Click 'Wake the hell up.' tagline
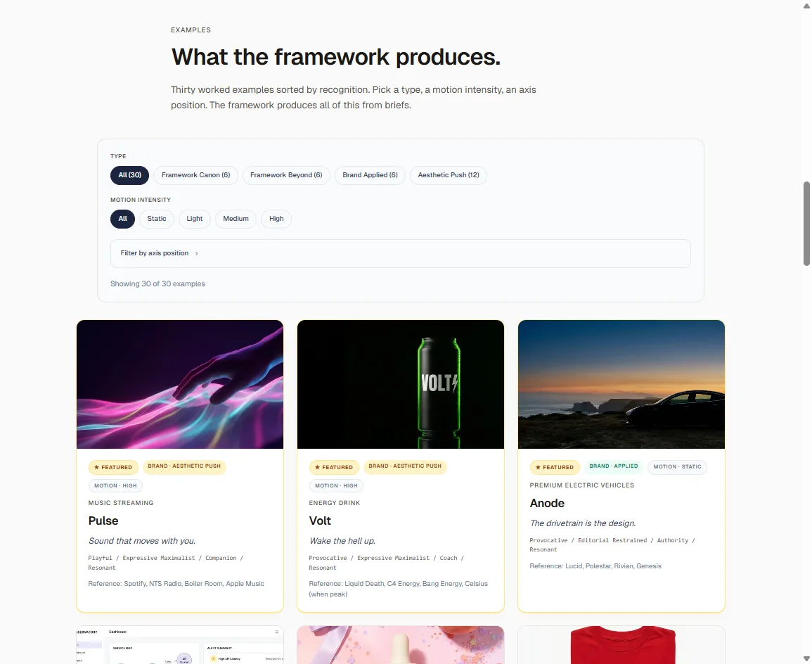Viewport: 812px width, 664px height. point(342,541)
